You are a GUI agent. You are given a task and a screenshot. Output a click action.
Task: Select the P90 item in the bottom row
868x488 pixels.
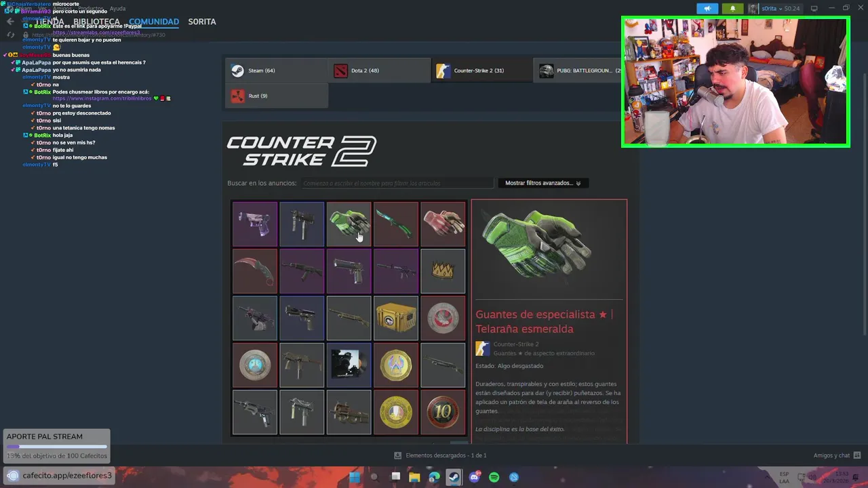pos(349,412)
